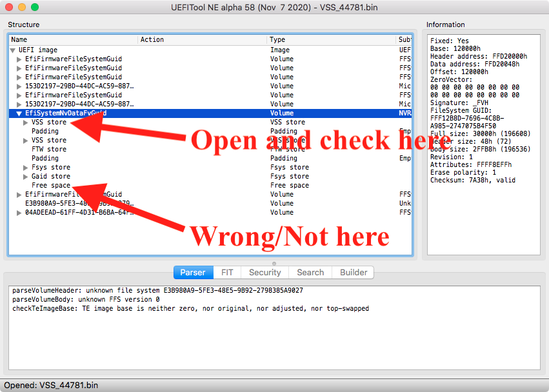This screenshot has height=392, width=549.
Task: Click the 'Unk' subtype cell
Action: point(404,203)
